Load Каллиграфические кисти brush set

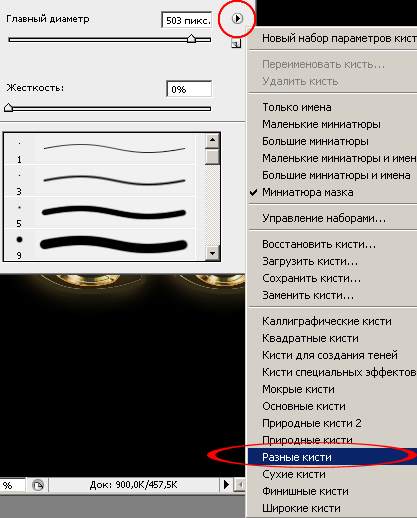[x=333, y=321]
